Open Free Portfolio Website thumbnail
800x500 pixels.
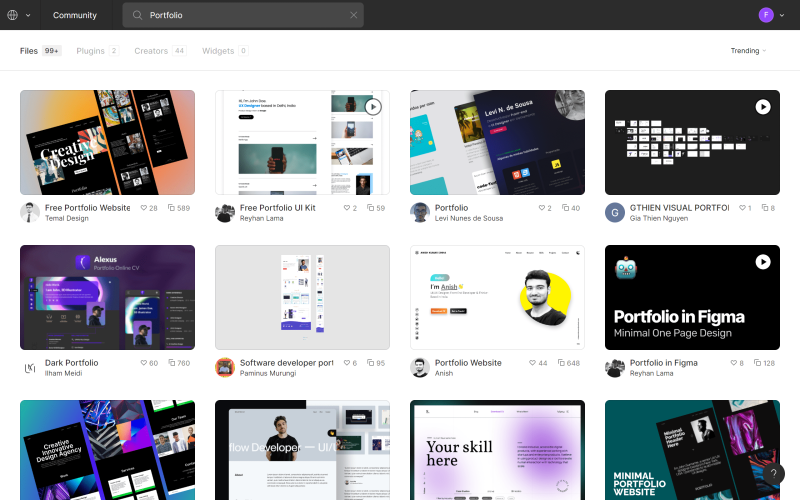(x=107, y=142)
